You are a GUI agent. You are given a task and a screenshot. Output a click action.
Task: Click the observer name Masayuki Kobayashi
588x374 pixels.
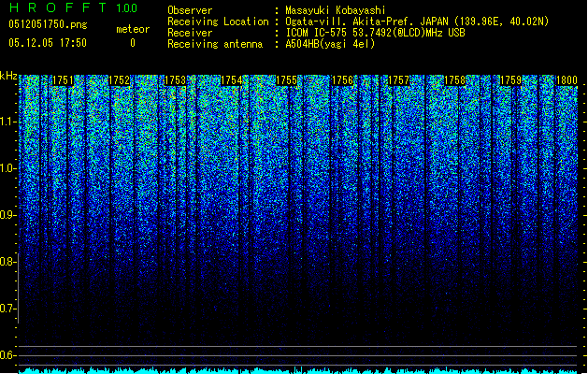[336, 10]
